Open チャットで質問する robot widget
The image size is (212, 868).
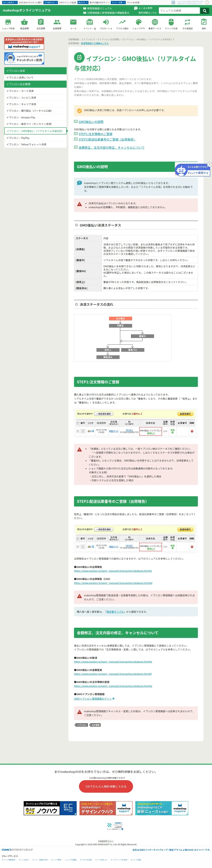click(192, 170)
